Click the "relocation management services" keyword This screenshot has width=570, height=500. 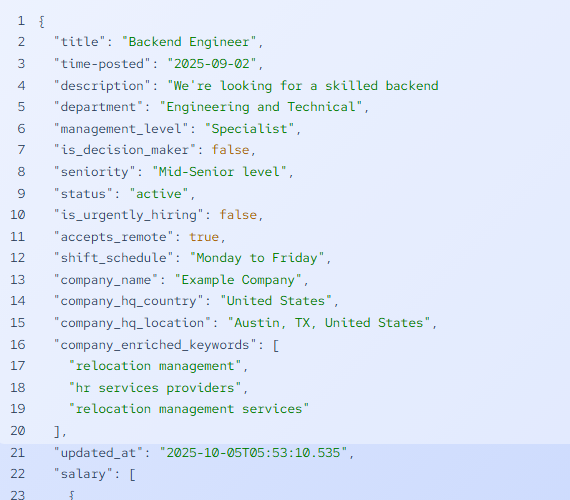point(189,409)
